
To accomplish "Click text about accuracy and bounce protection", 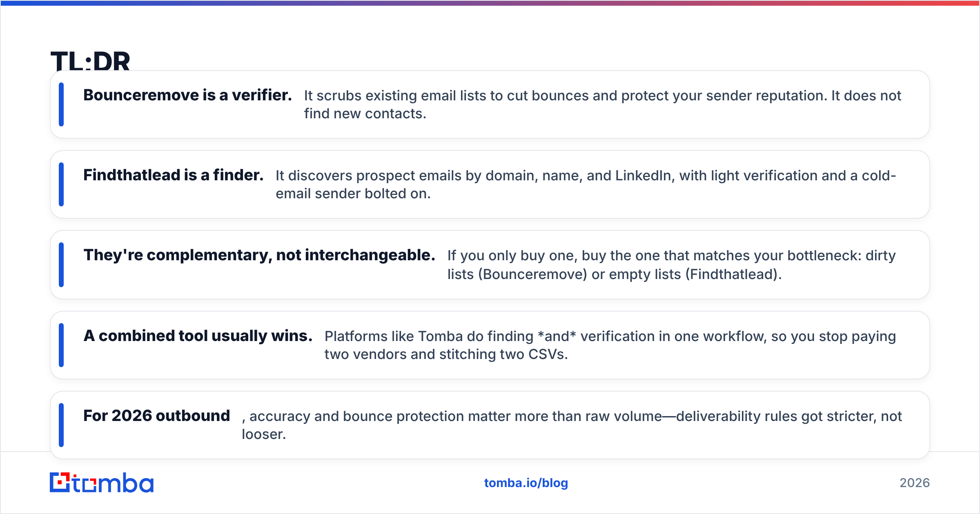I will pos(572,425).
